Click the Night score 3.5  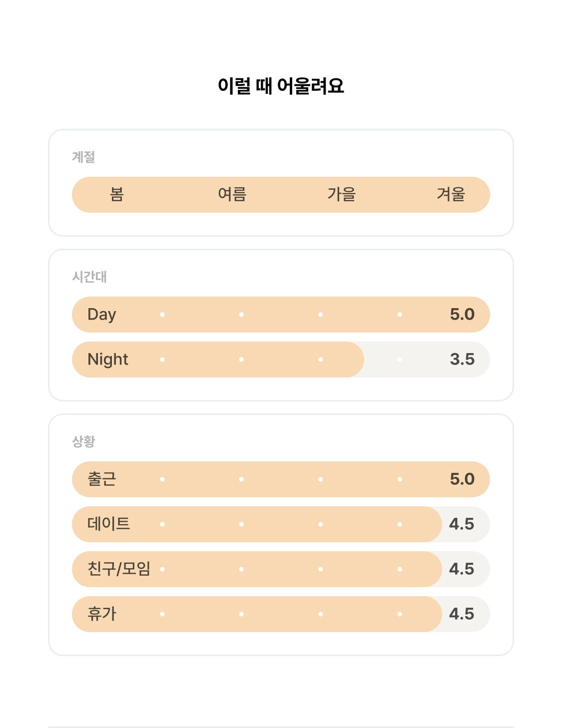click(462, 359)
